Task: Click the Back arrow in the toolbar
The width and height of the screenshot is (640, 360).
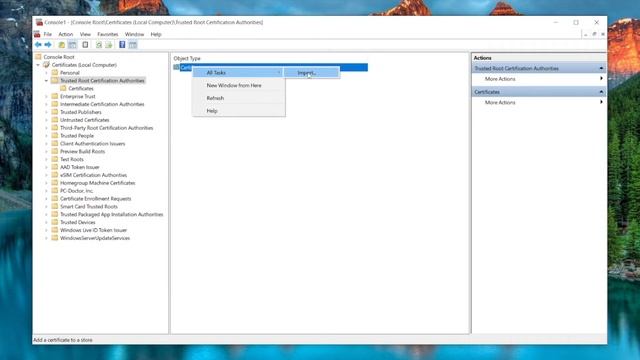Action: [x=38, y=44]
